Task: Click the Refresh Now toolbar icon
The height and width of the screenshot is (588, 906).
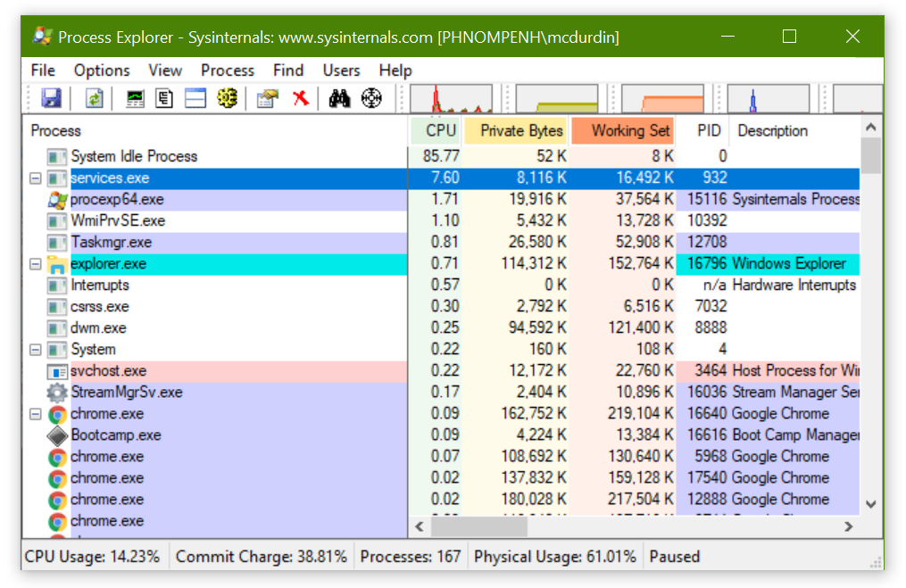Action: (95, 98)
